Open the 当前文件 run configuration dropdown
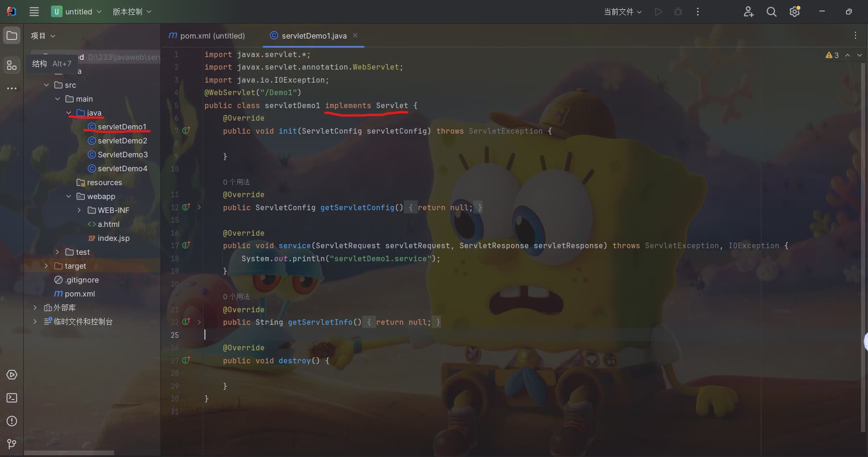This screenshot has width=868, height=457. (623, 12)
